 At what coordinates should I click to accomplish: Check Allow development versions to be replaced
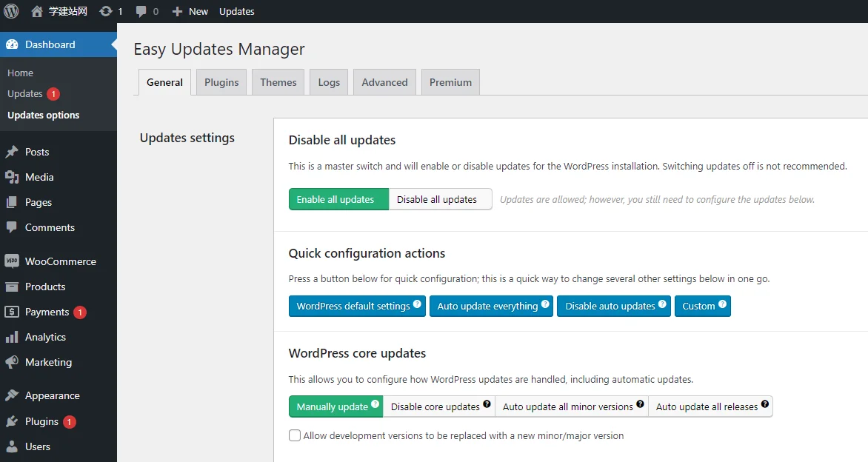295,435
